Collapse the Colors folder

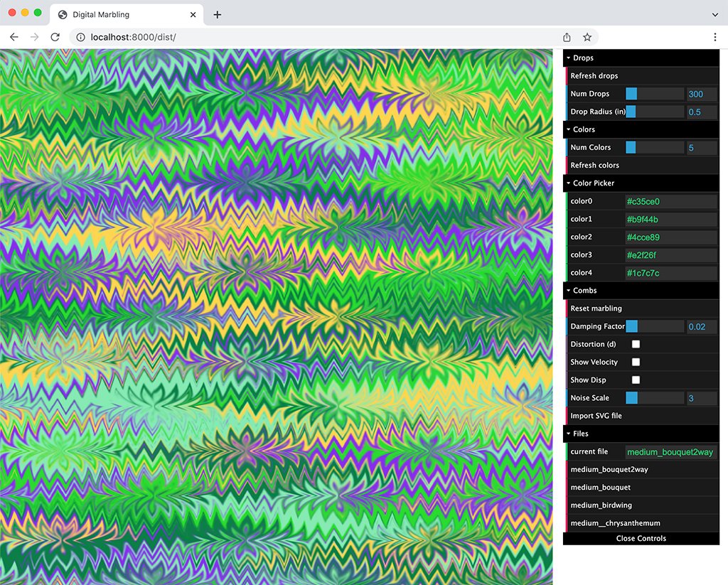(641, 129)
